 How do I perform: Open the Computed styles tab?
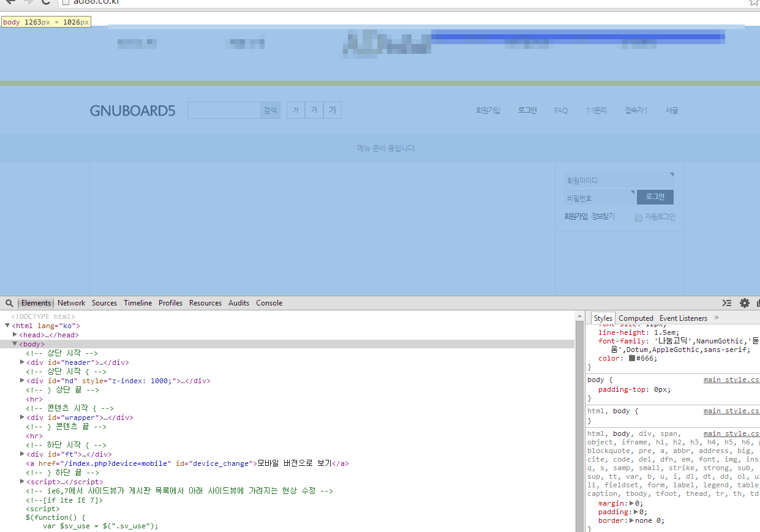[636, 318]
